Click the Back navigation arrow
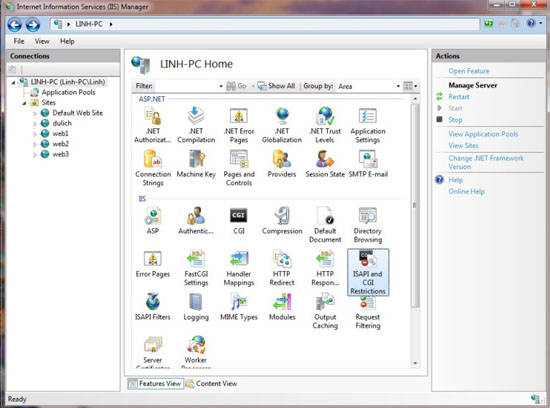This screenshot has height=408, width=550. pyautogui.click(x=15, y=25)
